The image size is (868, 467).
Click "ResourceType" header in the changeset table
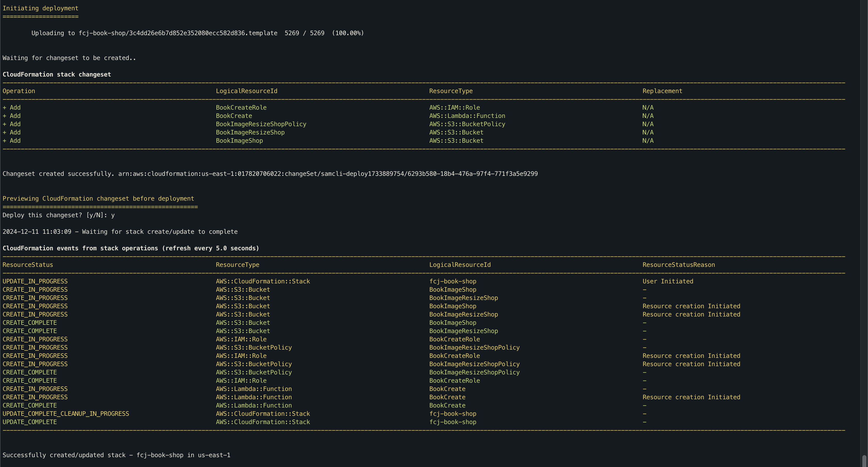click(x=451, y=91)
